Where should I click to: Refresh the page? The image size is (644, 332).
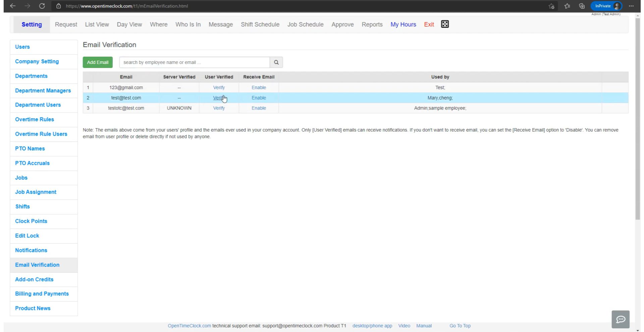42,6
